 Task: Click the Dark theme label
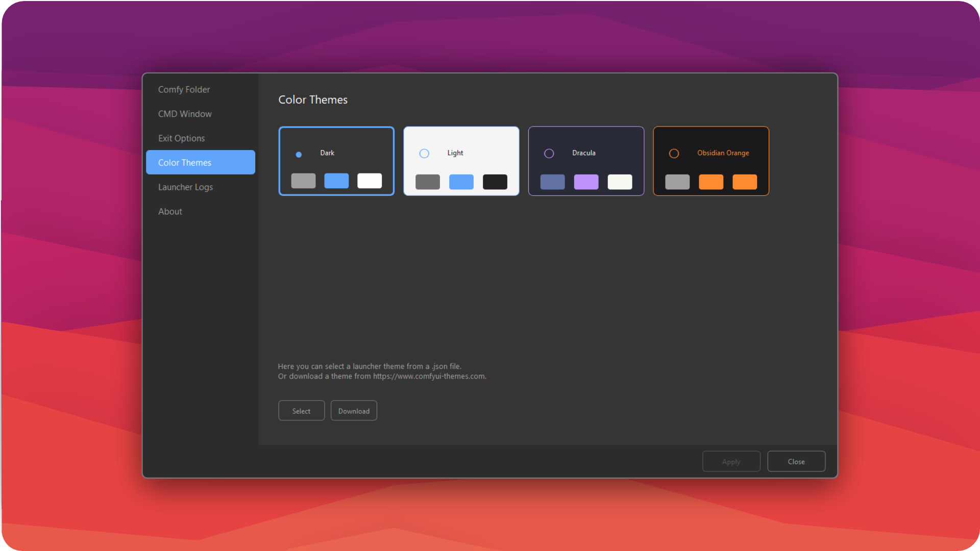327,153
